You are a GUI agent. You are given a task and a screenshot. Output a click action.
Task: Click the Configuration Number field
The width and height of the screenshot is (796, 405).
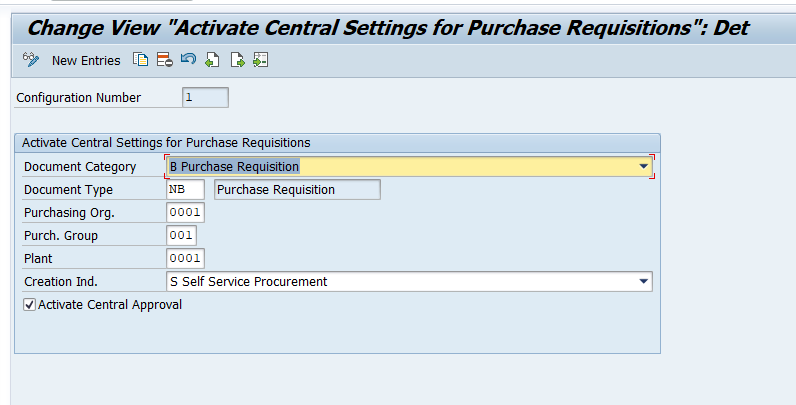pos(205,97)
